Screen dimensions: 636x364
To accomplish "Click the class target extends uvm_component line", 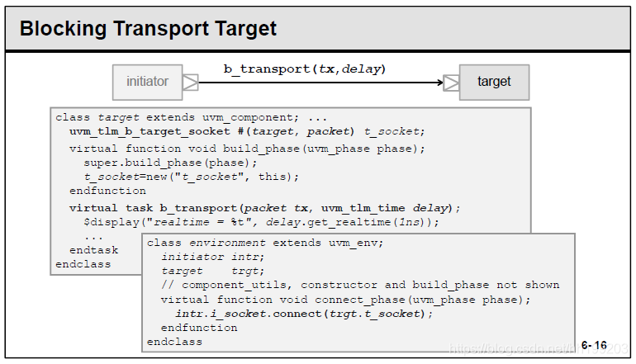I will click(191, 117).
